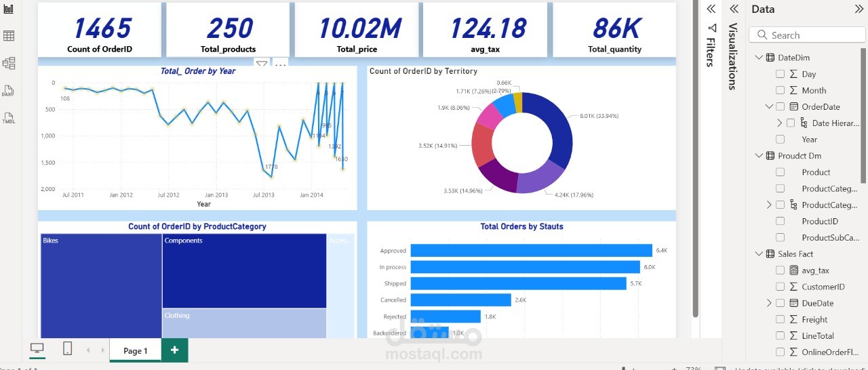Expand the Visualizations pane chevrons

click(734, 9)
